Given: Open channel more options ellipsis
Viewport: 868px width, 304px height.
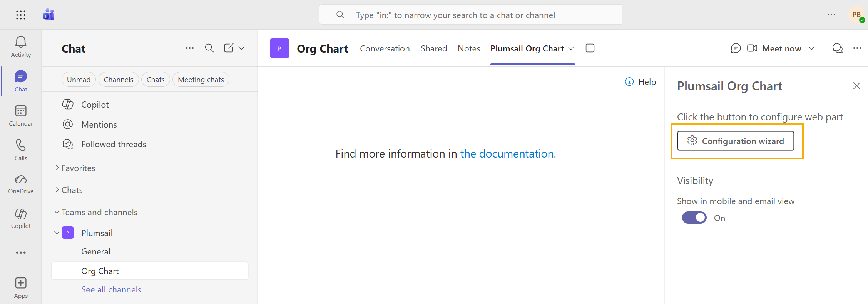Looking at the screenshot, I should pyautogui.click(x=857, y=48).
